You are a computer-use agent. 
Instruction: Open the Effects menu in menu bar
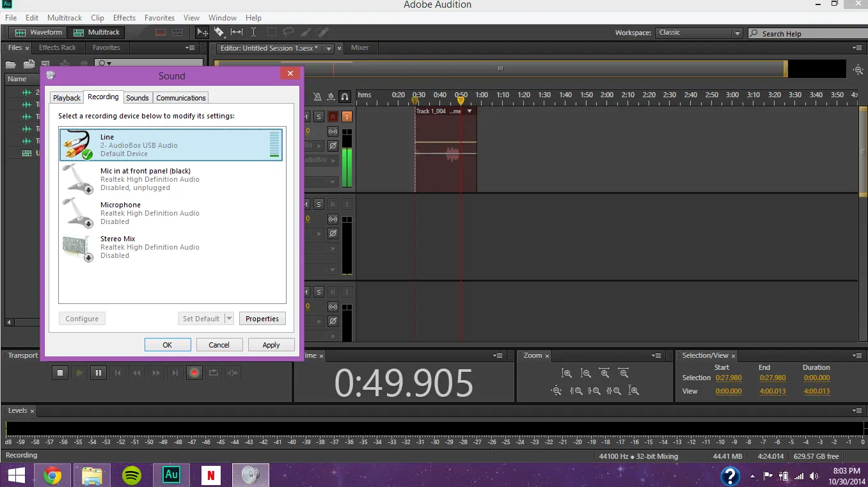pos(124,18)
